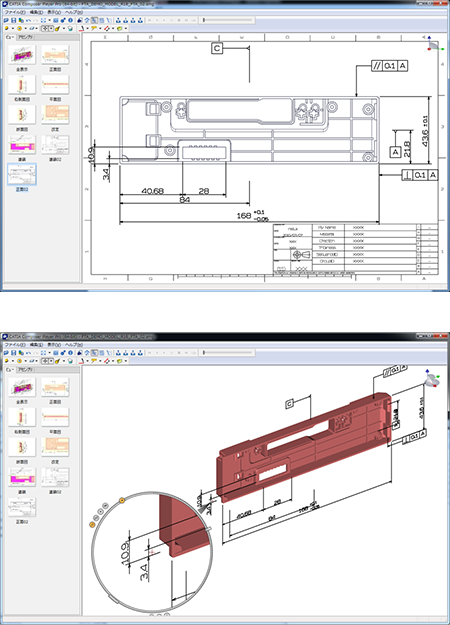Image resolution: width=450 pixels, height=625 pixels.
Task: Open the ヘルプ menu in upper window
Action: pyautogui.click(x=74, y=12)
